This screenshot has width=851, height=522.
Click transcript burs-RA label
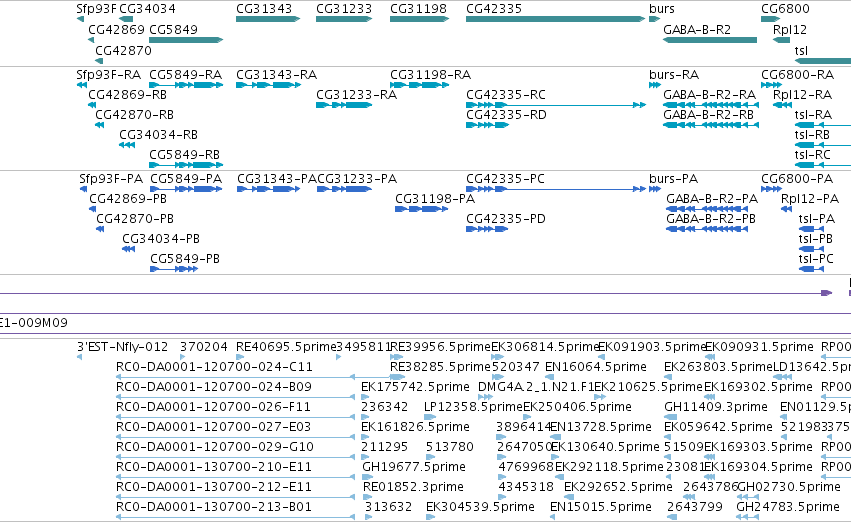tap(674, 74)
